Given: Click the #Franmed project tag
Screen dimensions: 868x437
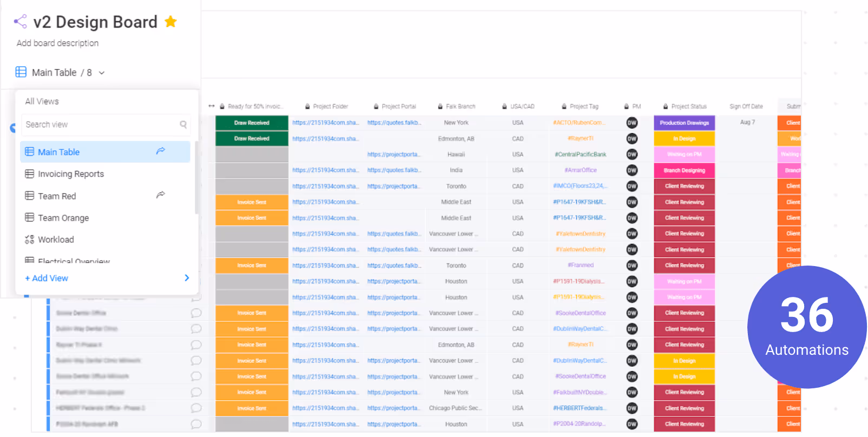Looking at the screenshot, I should (x=580, y=265).
